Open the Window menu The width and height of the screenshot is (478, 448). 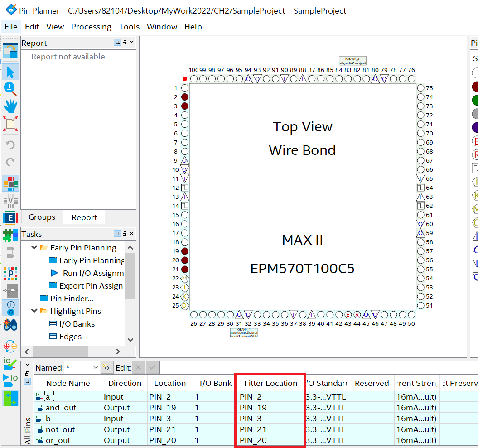[x=162, y=27]
